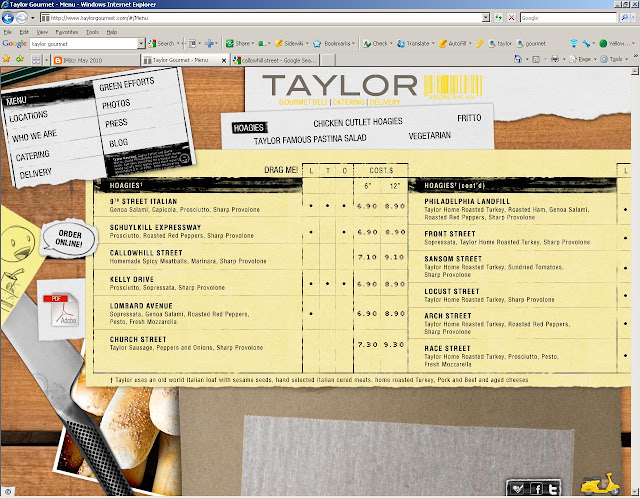Click the Google Toolbar search input field

coord(83,44)
